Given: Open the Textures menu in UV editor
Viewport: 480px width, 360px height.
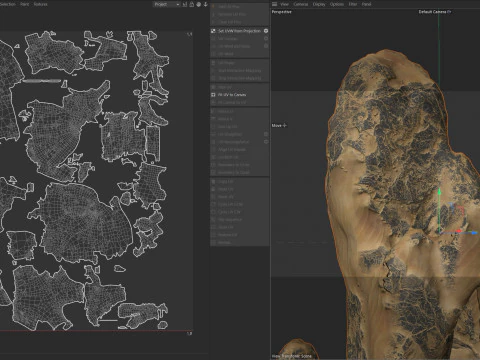Looking at the screenshot, I should pyautogui.click(x=41, y=4).
